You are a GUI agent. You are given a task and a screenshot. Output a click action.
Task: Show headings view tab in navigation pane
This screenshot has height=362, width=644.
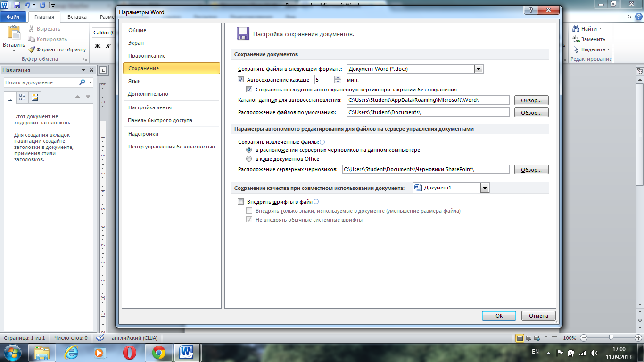[x=10, y=97]
